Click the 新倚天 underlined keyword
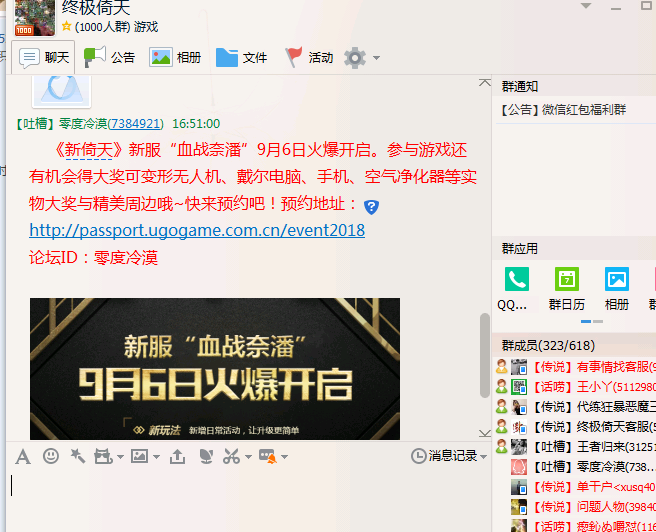 [88, 150]
